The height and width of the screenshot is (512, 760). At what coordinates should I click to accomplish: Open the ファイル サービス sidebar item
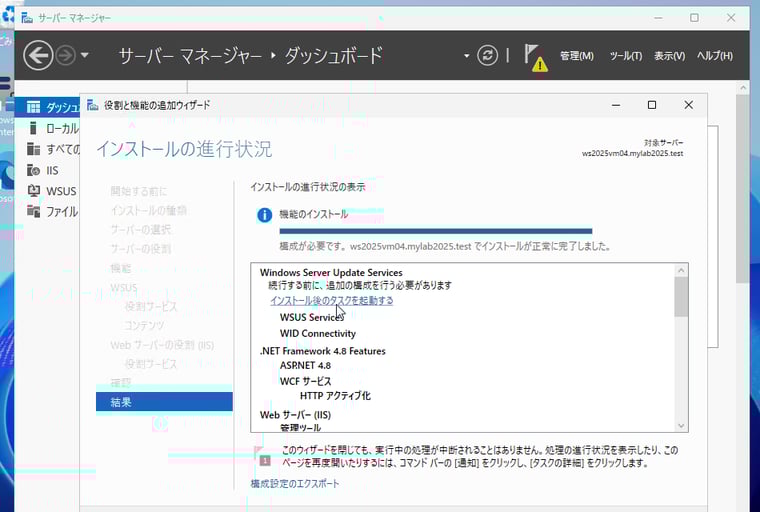point(48,211)
